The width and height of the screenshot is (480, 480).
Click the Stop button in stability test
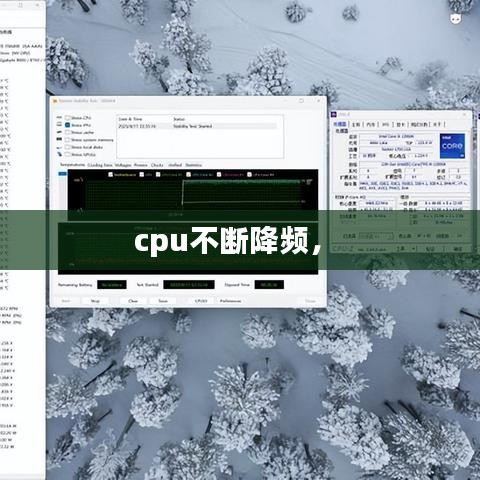[95, 301]
